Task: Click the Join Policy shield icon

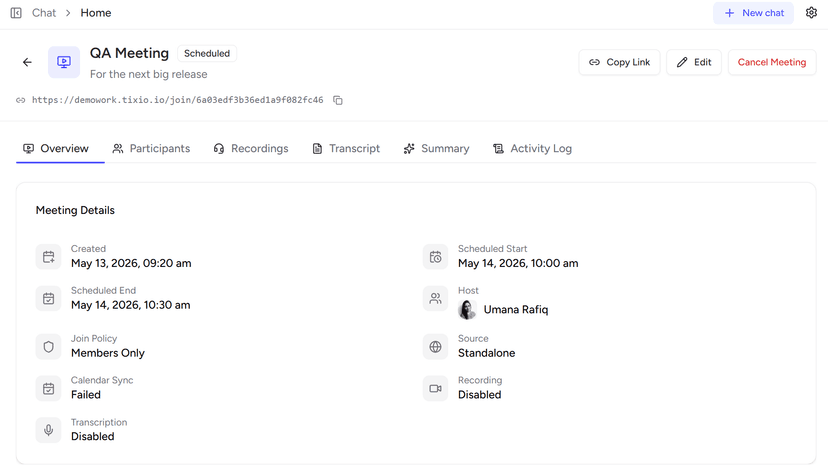Action: coord(49,346)
